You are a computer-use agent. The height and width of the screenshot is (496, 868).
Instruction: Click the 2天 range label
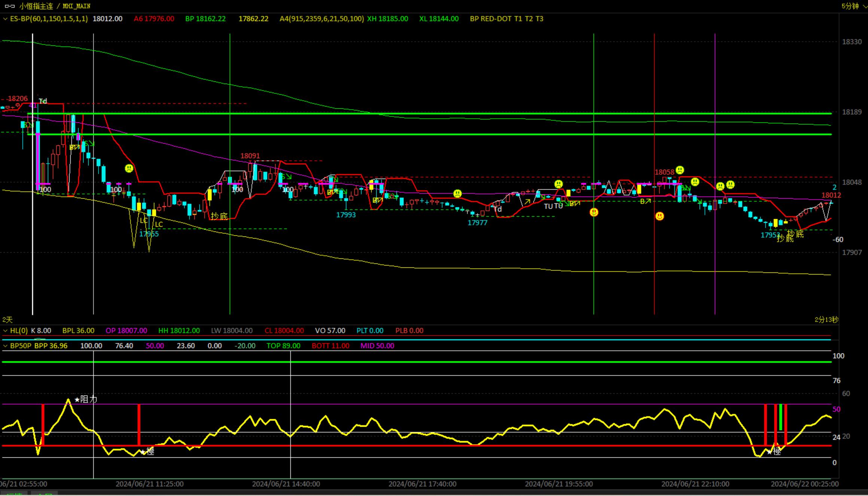(7, 320)
